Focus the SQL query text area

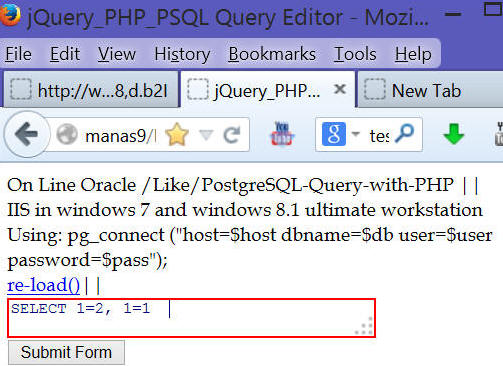pyautogui.click(x=192, y=318)
